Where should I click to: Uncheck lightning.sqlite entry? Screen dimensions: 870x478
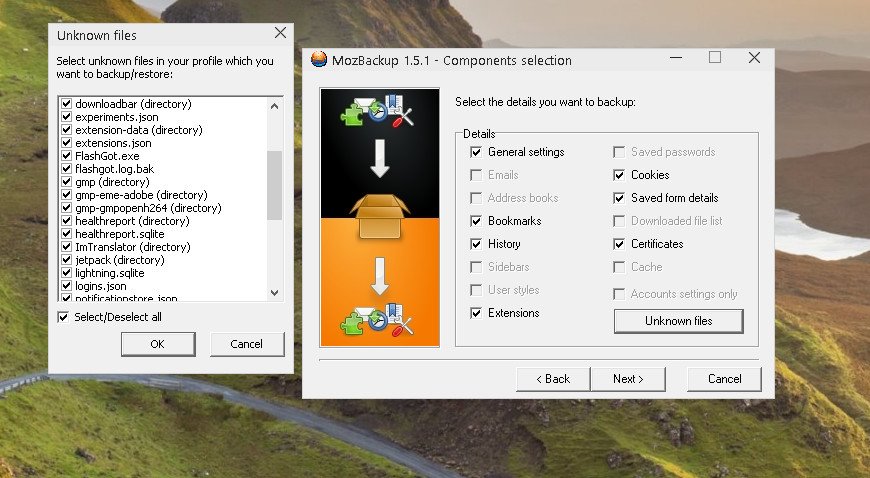click(x=67, y=273)
